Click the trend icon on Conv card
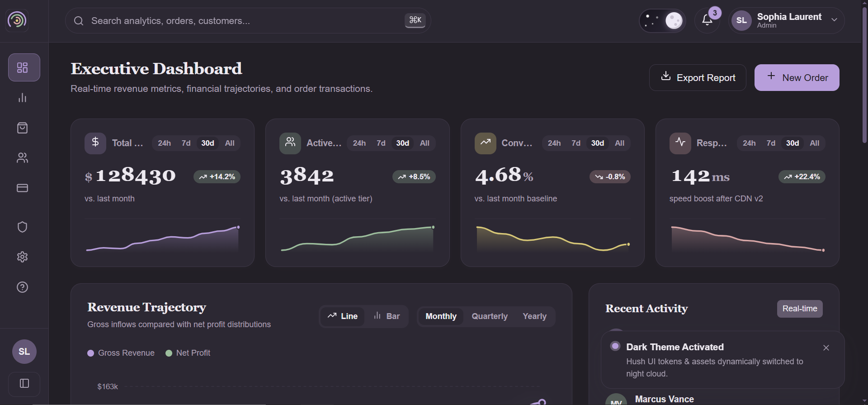Image resolution: width=868 pixels, height=405 pixels. tap(486, 143)
